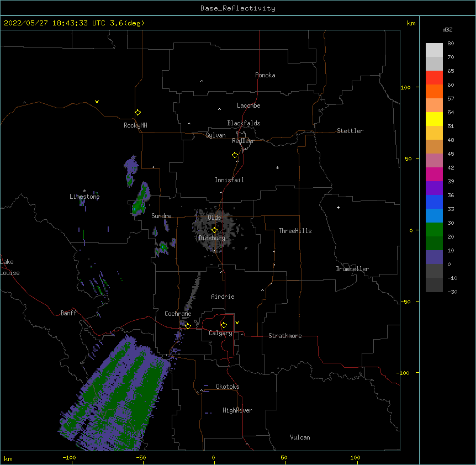Image resolution: width=476 pixels, height=465 pixels.
Task: Select the orange 60 dBZ legend swatch
Action: click(x=434, y=91)
